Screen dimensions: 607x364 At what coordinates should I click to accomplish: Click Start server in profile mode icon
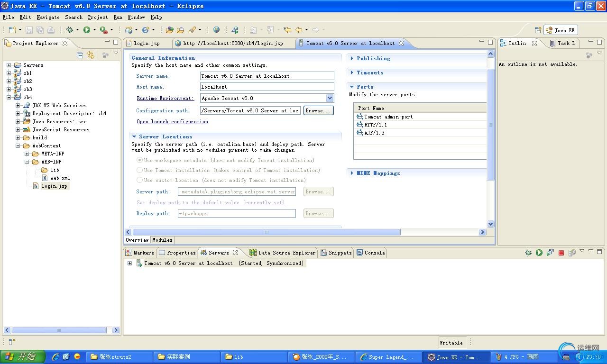coord(550,253)
